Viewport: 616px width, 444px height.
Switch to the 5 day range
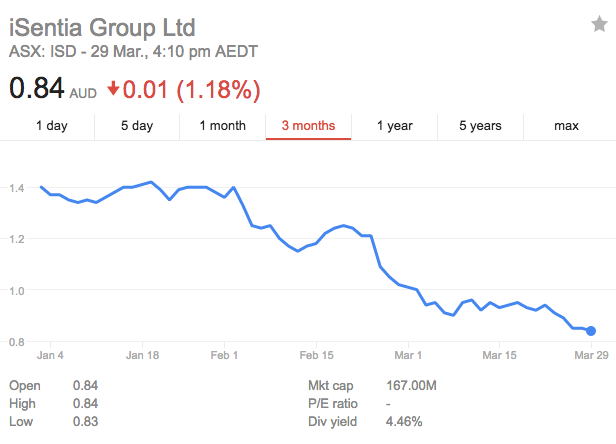(x=137, y=126)
